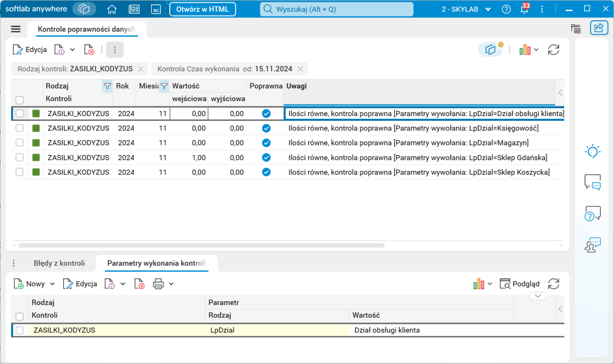Viewport: 614px width, 364px height.
Task: Select checkbox for the Księgowość row
Action: 20,128
